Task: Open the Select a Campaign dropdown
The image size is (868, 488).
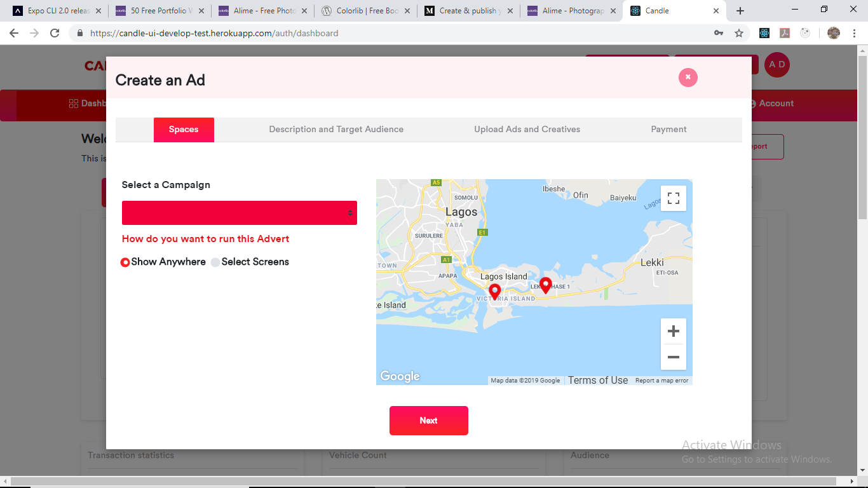Action: coord(239,213)
